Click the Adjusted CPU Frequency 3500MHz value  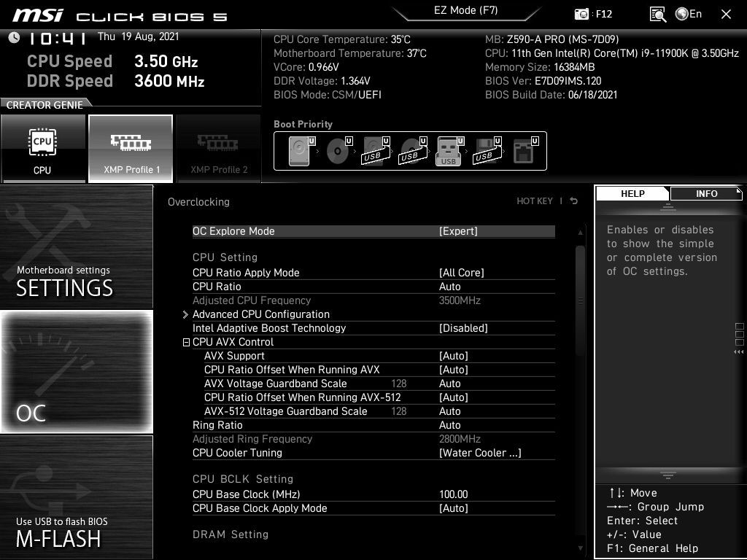click(460, 300)
